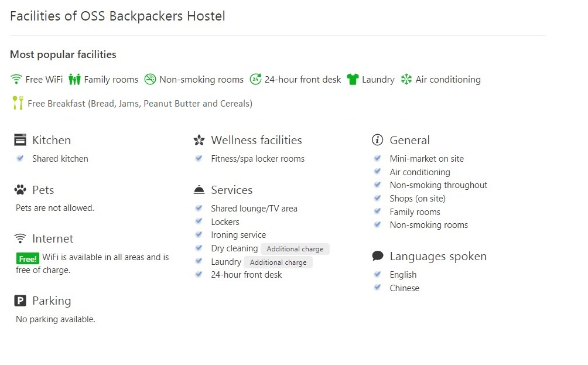Click the Pets paw icon
This screenshot has width=588, height=365.
coord(20,190)
